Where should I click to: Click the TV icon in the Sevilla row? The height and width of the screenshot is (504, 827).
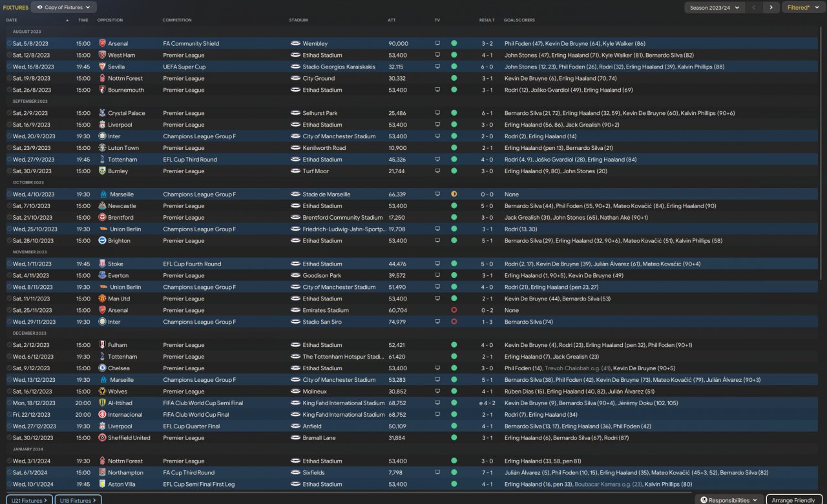[437, 67]
